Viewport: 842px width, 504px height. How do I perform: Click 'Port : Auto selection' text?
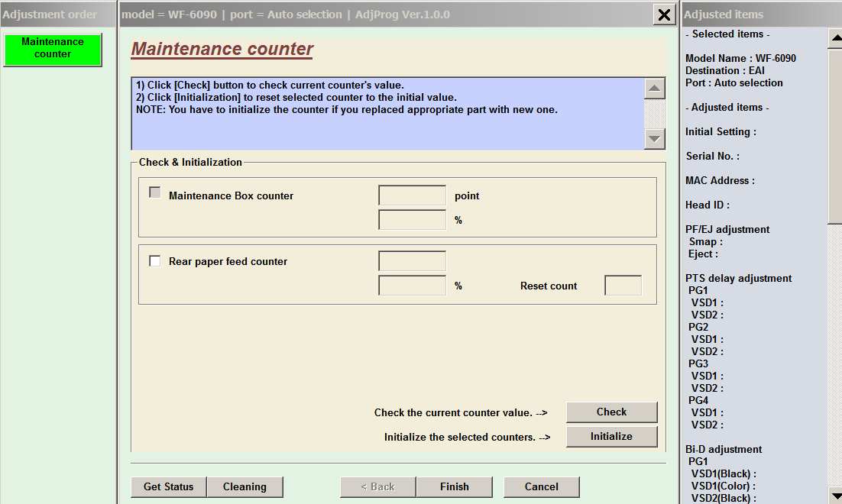point(734,82)
